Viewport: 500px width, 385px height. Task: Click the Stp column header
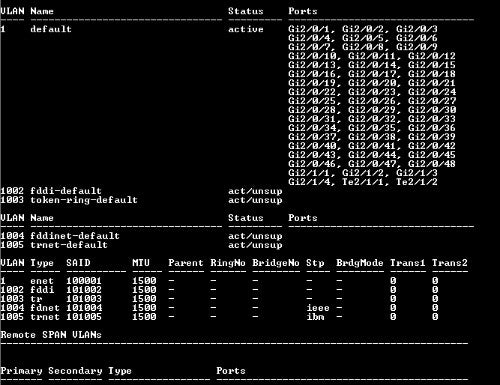tap(315, 263)
